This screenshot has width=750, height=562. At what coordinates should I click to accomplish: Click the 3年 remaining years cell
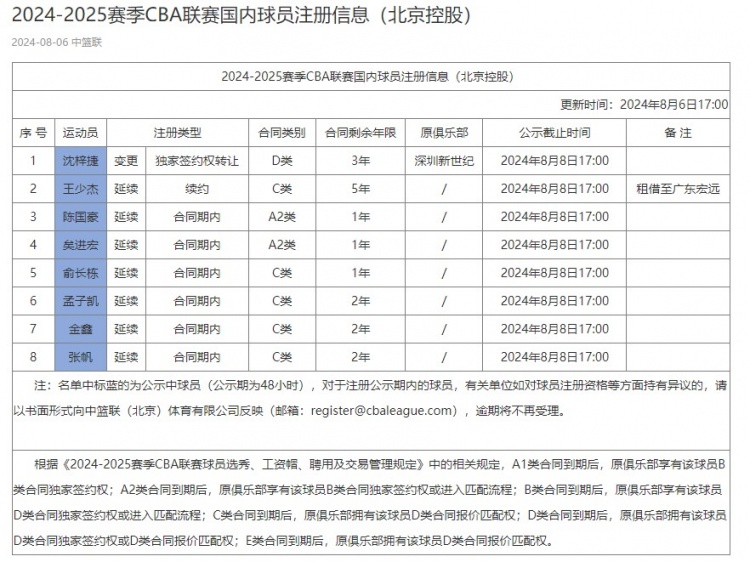click(361, 161)
